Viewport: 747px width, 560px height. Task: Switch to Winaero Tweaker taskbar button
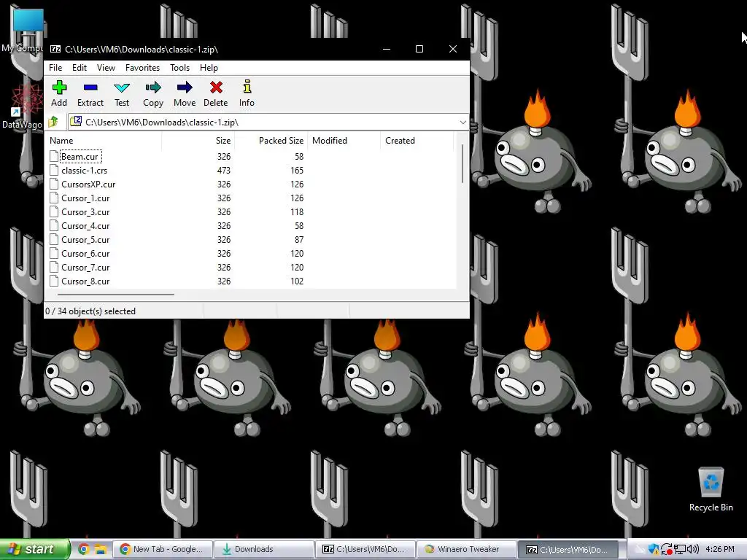pyautogui.click(x=466, y=549)
